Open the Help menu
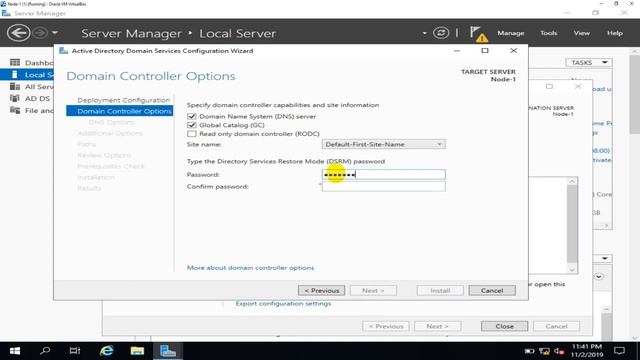 point(615,33)
